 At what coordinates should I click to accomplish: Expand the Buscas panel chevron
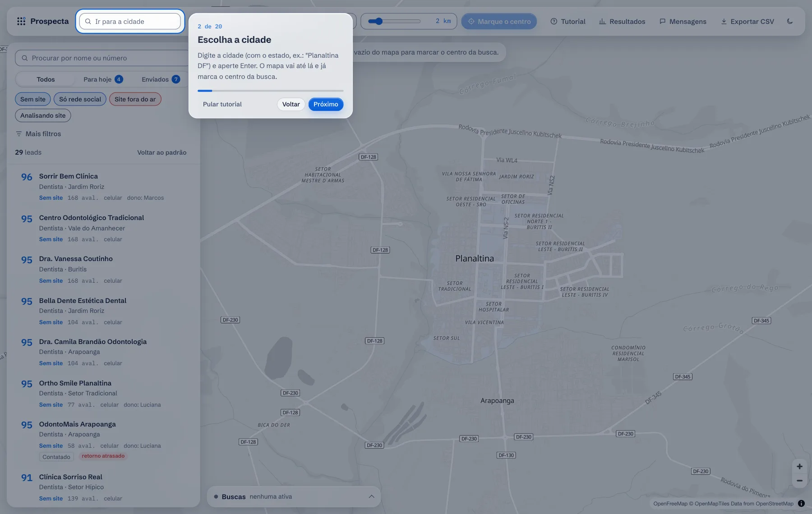click(x=371, y=496)
